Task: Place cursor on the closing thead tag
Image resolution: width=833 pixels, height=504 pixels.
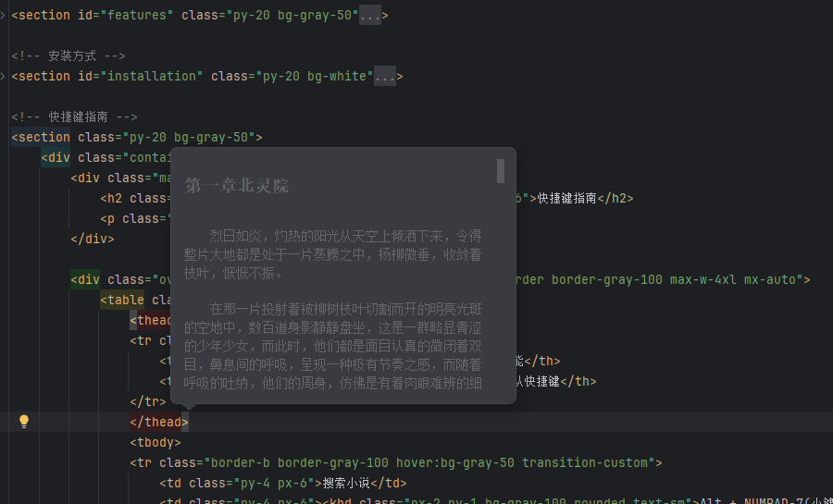Action: pos(159,423)
